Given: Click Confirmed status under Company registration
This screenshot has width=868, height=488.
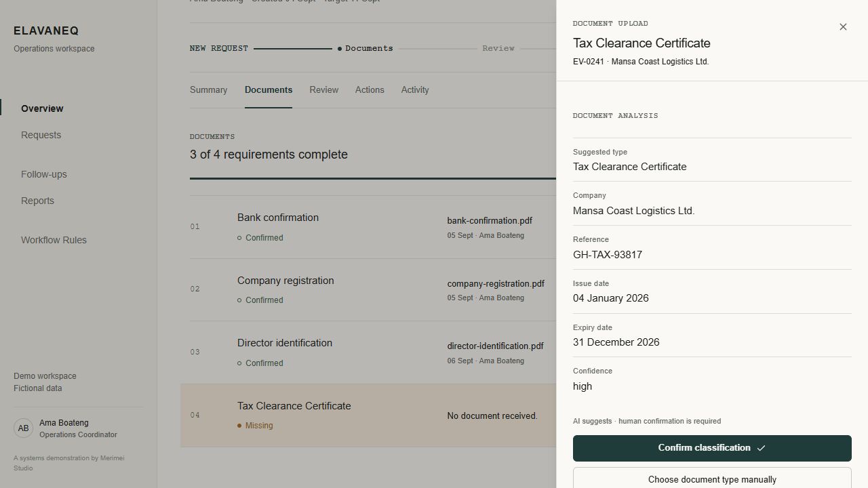Looking at the screenshot, I should (x=260, y=300).
